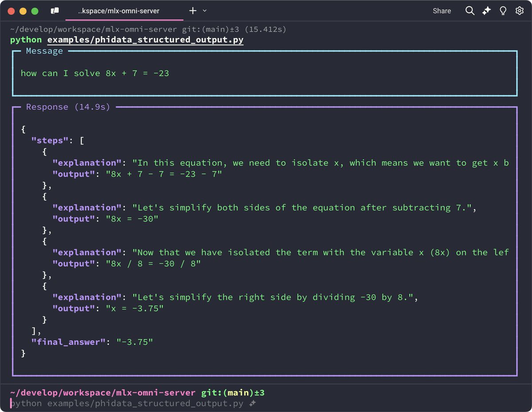Click output value "8x / 8 = -30 / 8"
Screen dimensions: 532x412
(153, 264)
